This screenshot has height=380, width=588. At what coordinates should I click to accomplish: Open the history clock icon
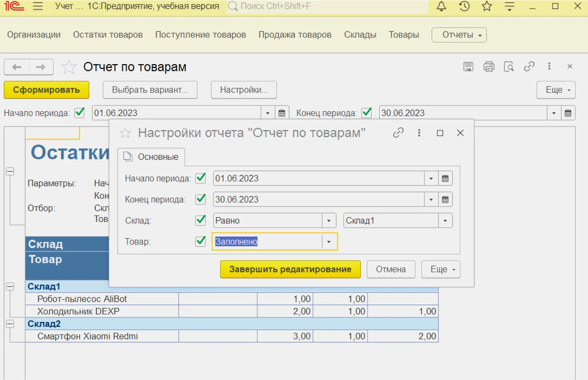(x=464, y=6)
